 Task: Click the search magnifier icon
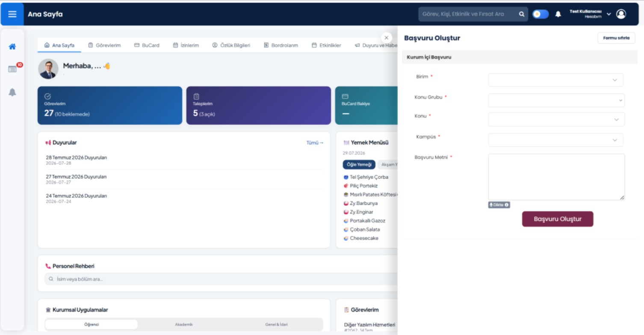[522, 14]
